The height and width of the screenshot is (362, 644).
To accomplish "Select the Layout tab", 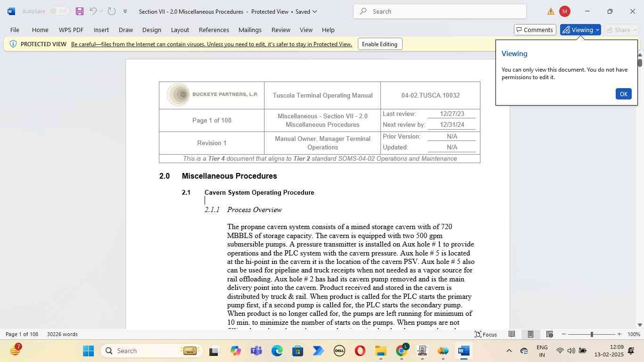I will click(x=180, y=30).
